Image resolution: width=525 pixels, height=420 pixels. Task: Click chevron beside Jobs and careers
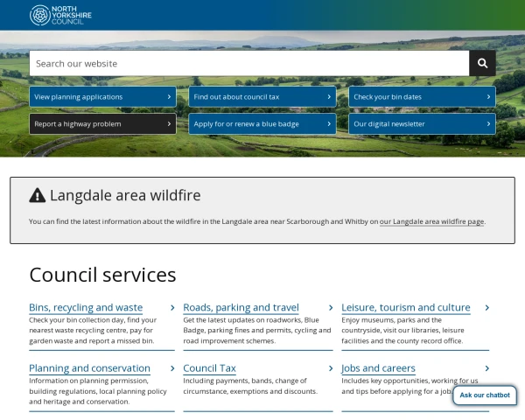click(x=487, y=368)
